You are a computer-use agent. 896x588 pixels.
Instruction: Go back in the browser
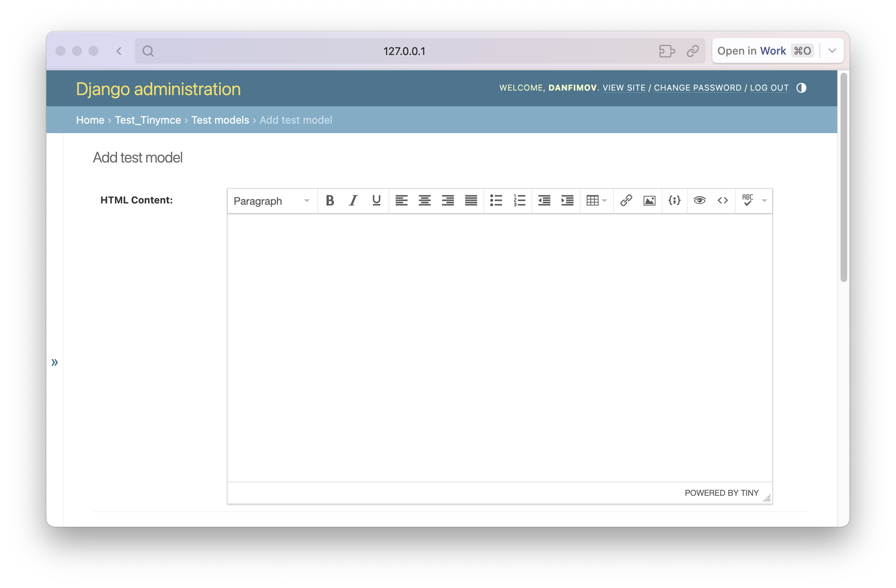(119, 51)
